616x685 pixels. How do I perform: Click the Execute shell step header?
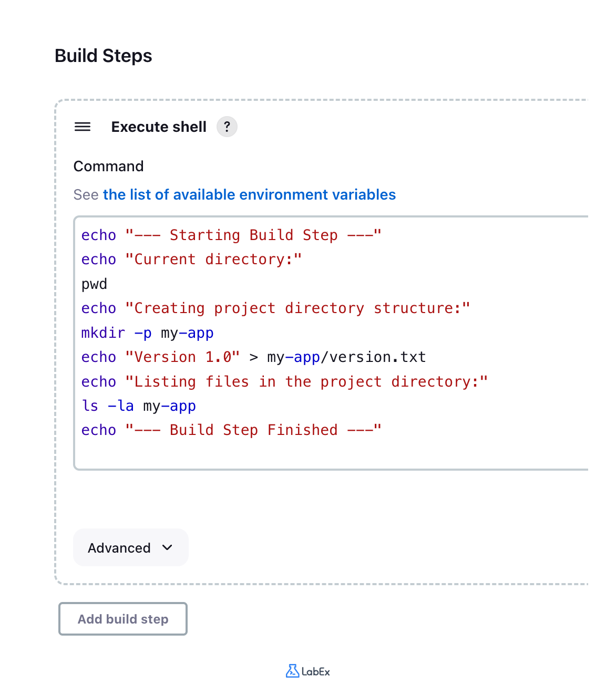point(159,127)
